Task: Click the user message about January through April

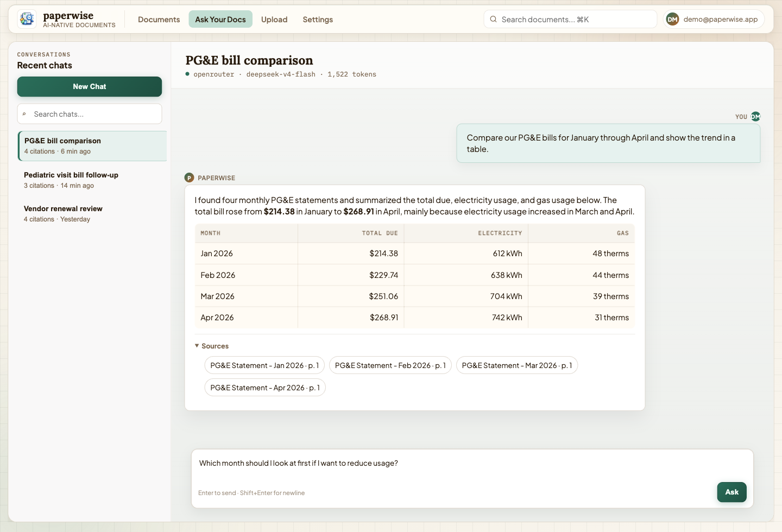Action: [608, 143]
